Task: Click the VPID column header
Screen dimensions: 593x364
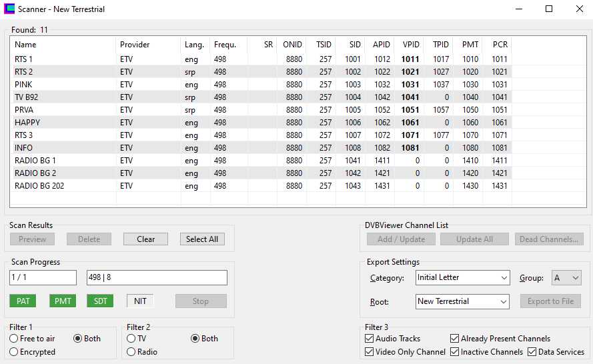Action: click(409, 45)
